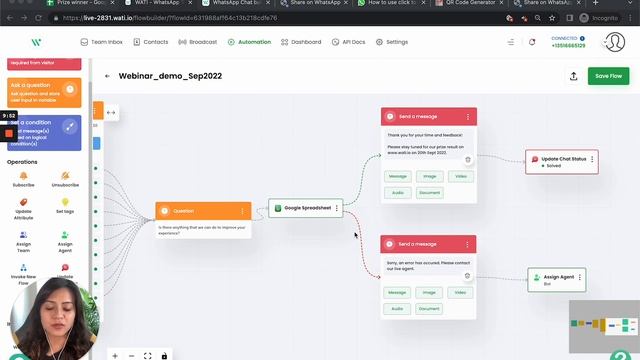Select the Assign Team operation

click(24, 242)
